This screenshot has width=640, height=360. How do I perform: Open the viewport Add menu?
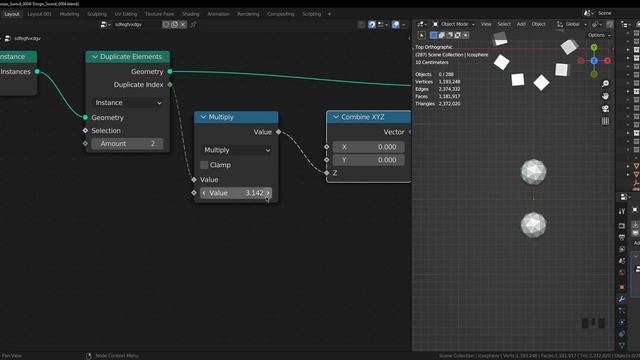coord(521,24)
